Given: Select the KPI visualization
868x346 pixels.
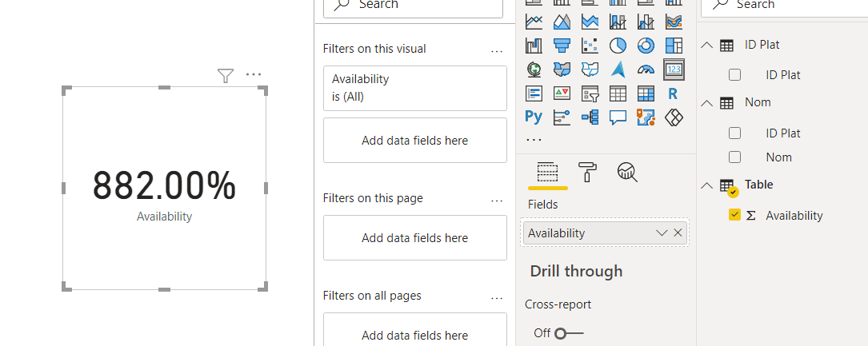Looking at the screenshot, I should [562, 93].
